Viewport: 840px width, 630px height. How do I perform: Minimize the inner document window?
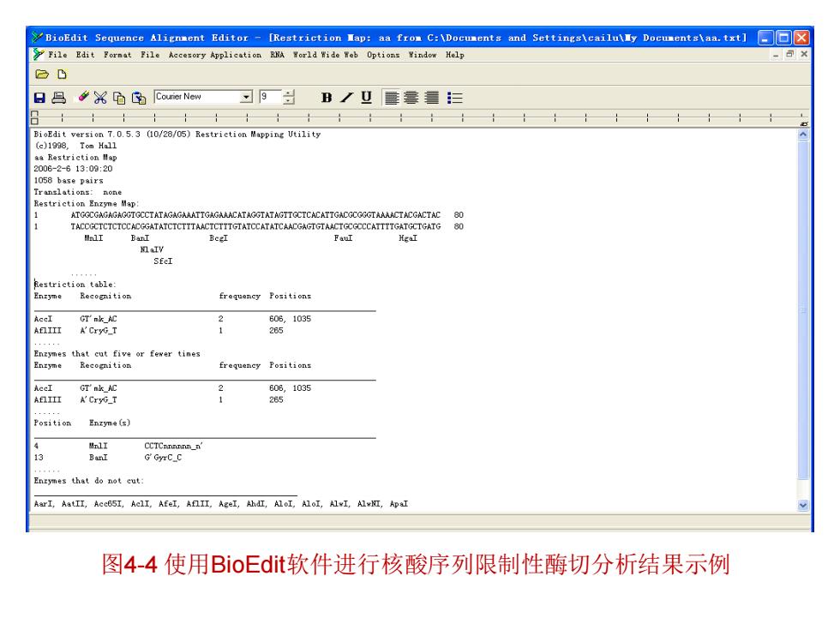coord(776,55)
